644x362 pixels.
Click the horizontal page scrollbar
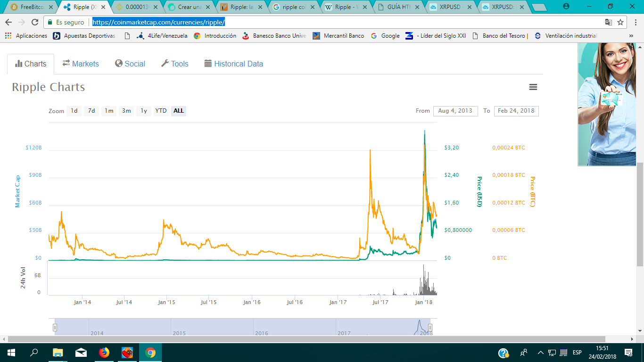pyautogui.click(x=306, y=339)
